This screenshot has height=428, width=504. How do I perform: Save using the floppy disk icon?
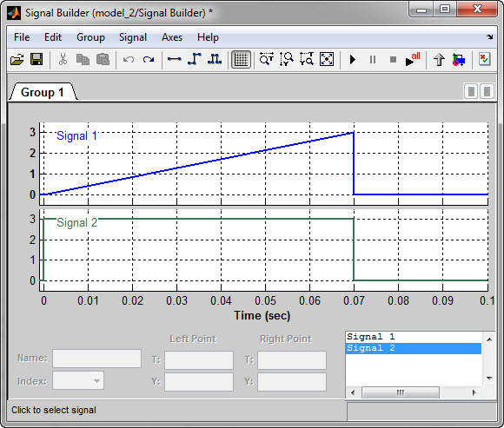(x=36, y=59)
